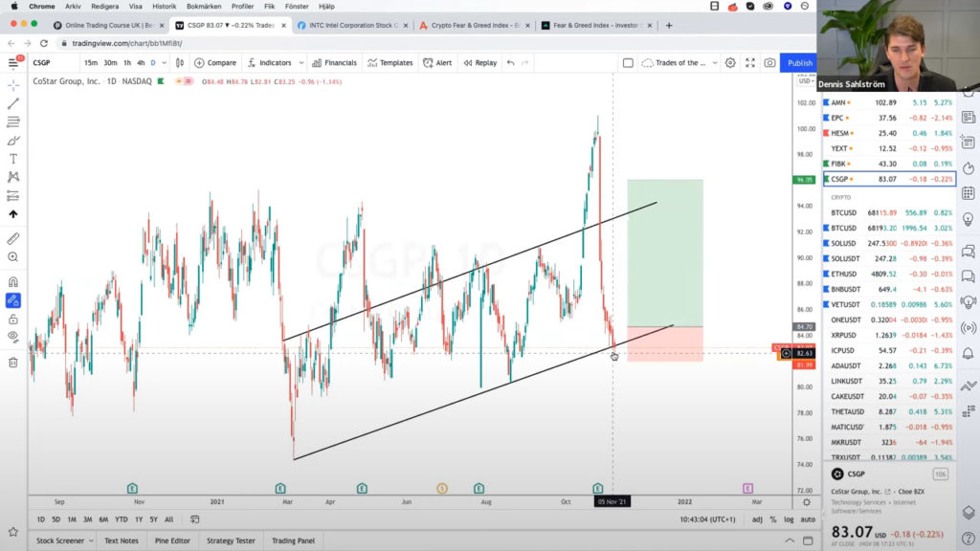Select the up arrow icon tool
The height and width of the screenshot is (551, 980).
point(13,214)
